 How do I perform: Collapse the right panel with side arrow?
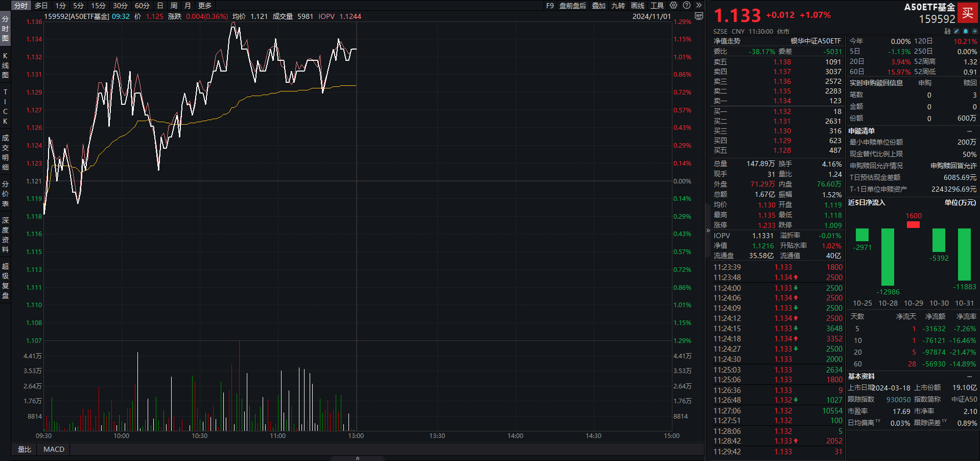pos(708,230)
